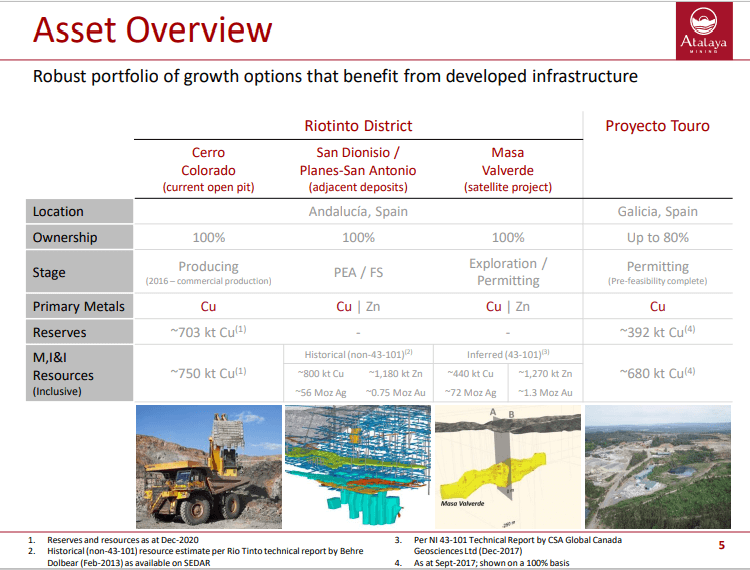The width and height of the screenshot is (750, 570).
Task: Open the mining truck photo thumbnail
Action: coord(209,467)
